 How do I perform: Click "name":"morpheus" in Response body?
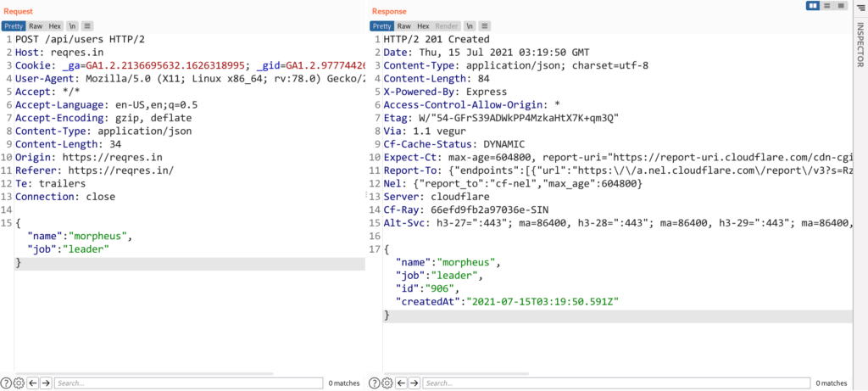coord(448,264)
